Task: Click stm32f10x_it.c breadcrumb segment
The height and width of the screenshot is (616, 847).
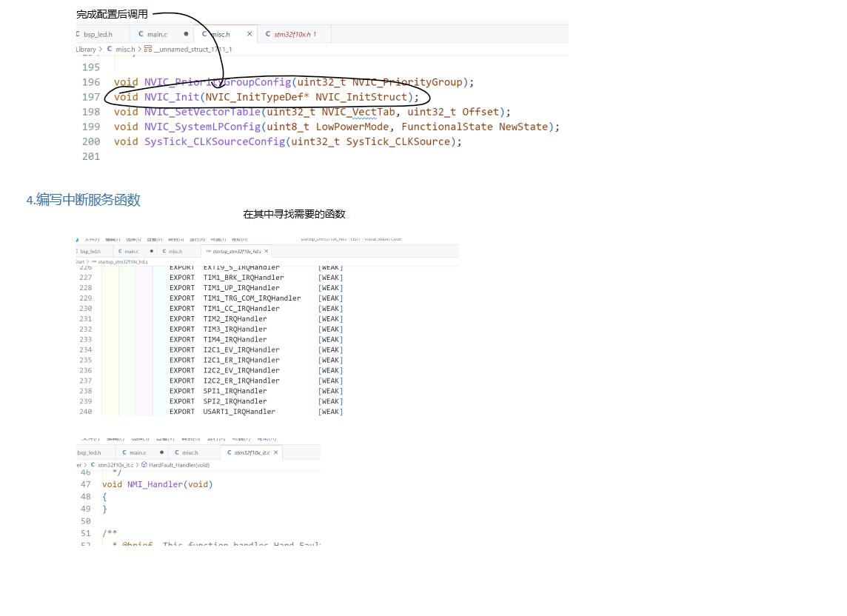Action: click(x=115, y=465)
